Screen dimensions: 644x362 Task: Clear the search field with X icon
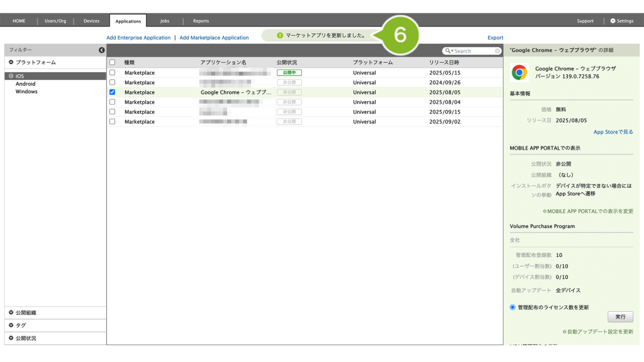[x=497, y=51]
